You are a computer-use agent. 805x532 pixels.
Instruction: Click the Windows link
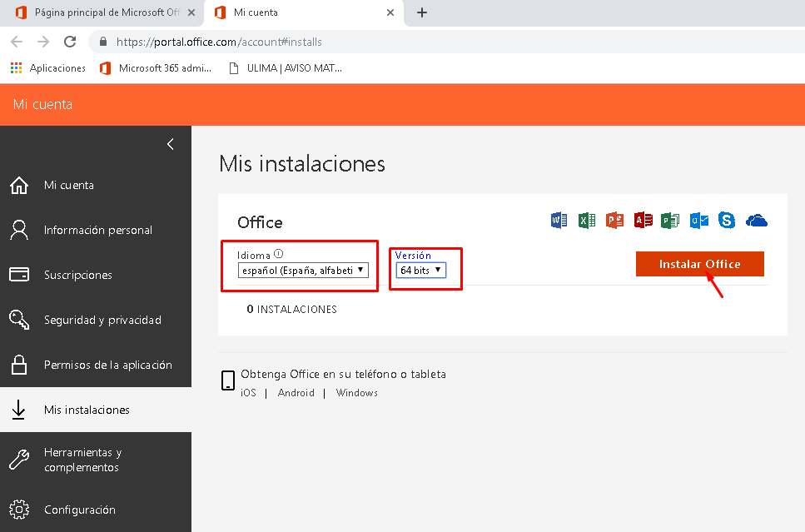click(x=357, y=393)
